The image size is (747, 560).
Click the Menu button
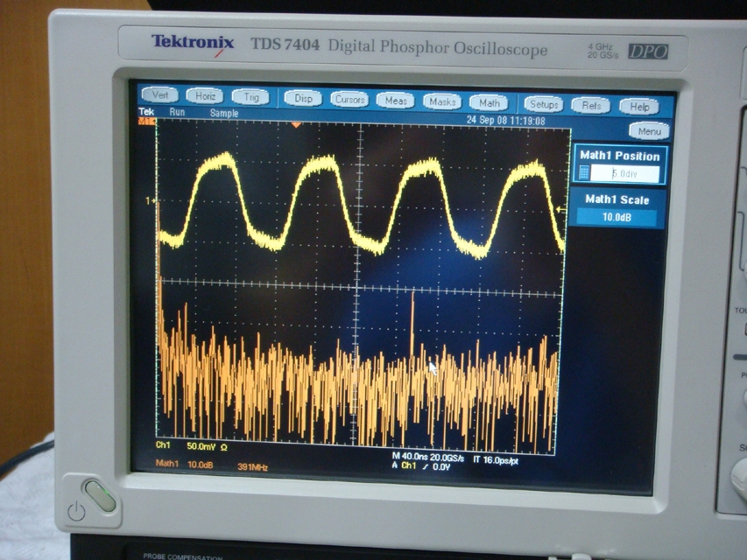click(649, 131)
